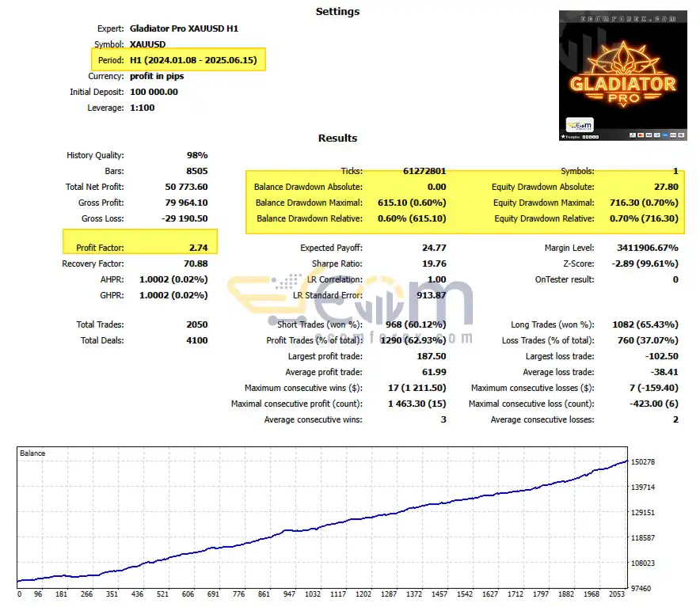The width and height of the screenshot is (700, 607).
Task: Click the 1032 tick on the chart x-axis
Action: 313,594
